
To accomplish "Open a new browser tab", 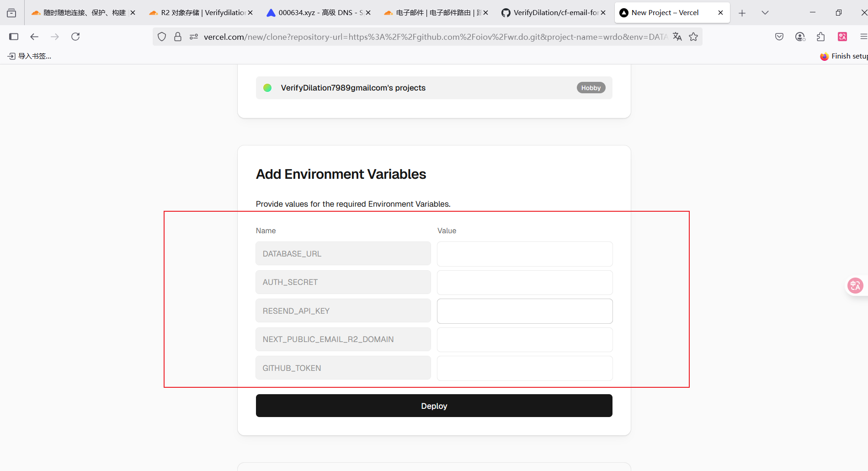I will [x=742, y=13].
